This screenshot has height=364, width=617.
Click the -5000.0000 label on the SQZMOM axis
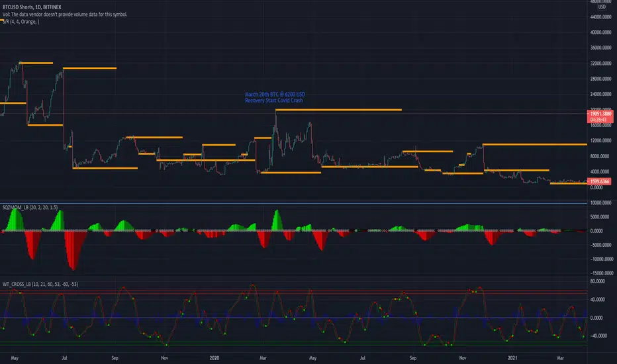pyautogui.click(x=600, y=245)
